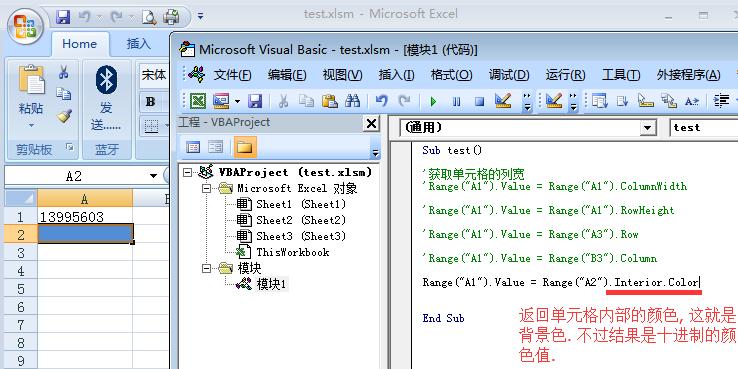Image resolution: width=738 pixels, height=369 pixels.
Task: Expand second toolbar options chevron
Action: click(x=573, y=102)
